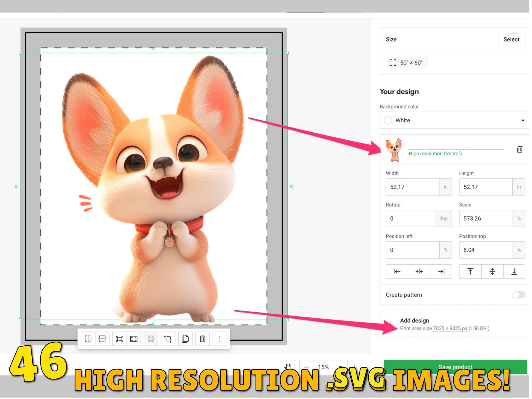The width and height of the screenshot is (532, 399).
Task: Click the Scale input field
Action: tap(486, 219)
